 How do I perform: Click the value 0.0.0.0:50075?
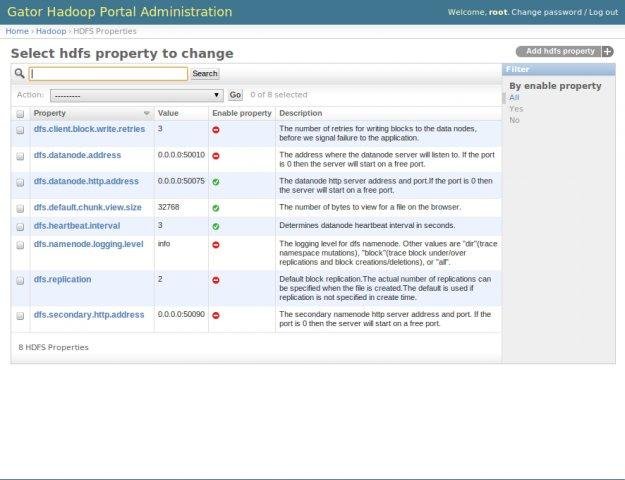181,181
